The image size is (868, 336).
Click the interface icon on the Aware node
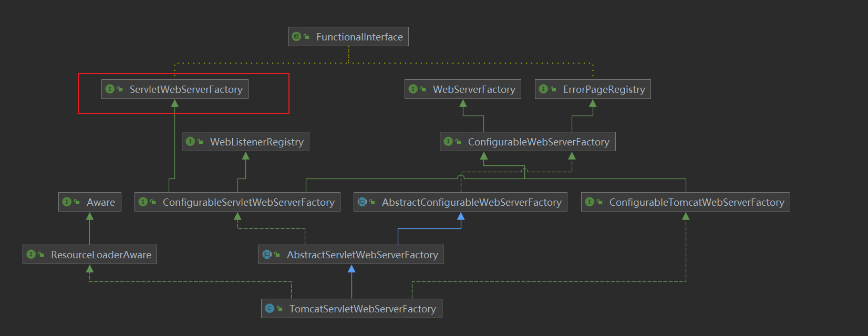[x=67, y=202]
